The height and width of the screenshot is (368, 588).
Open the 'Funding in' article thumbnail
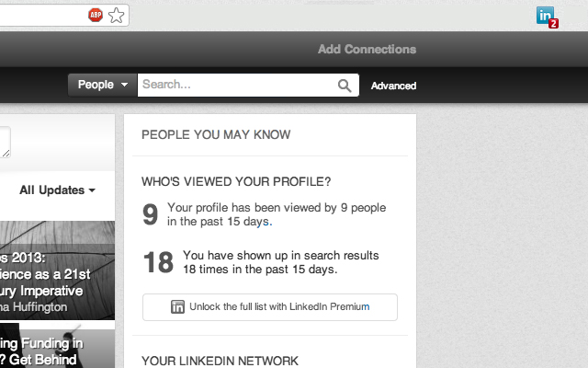(57, 349)
